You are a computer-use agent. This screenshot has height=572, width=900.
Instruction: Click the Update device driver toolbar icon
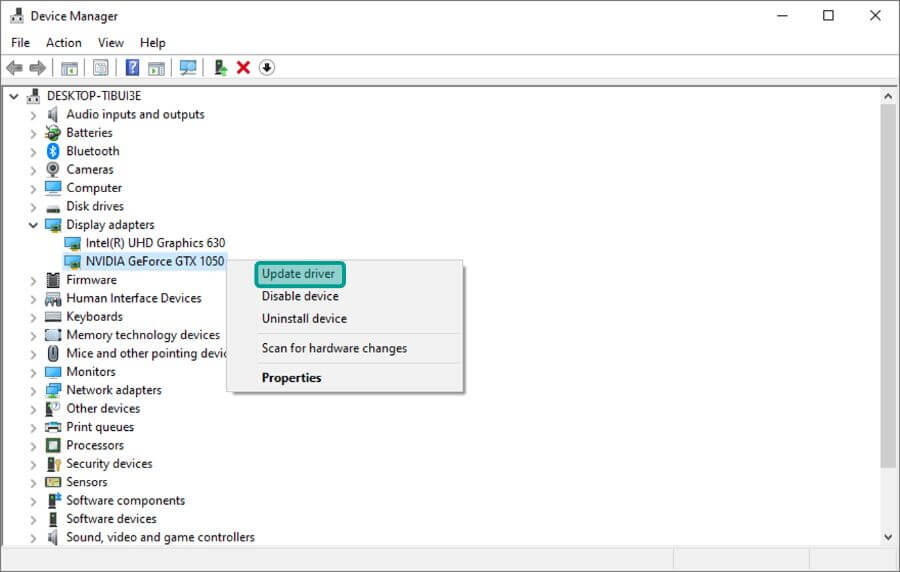220,68
